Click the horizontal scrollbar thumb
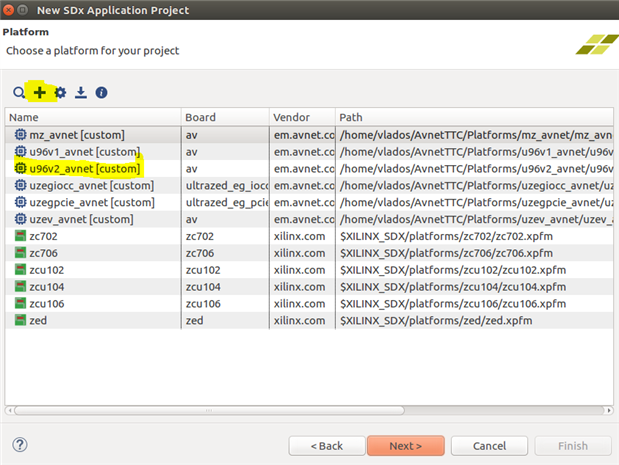This screenshot has width=619, height=465. (x=209, y=411)
